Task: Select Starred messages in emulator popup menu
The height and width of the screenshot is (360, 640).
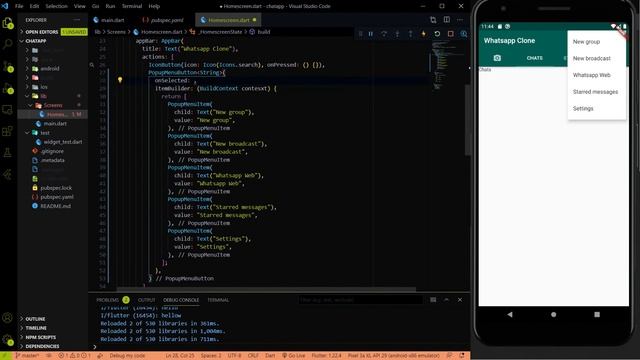Action: [597, 92]
